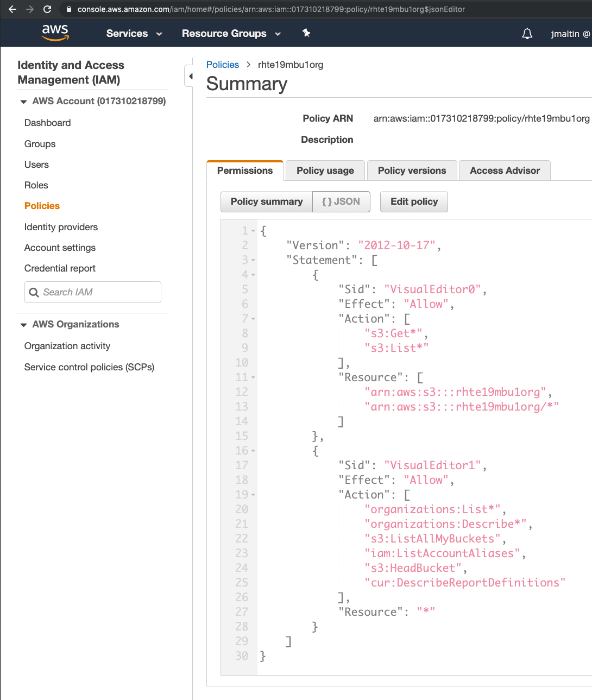The width and height of the screenshot is (592, 700).
Task: Click the search magnifier icon in IAM search
Action: [x=34, y=292]
